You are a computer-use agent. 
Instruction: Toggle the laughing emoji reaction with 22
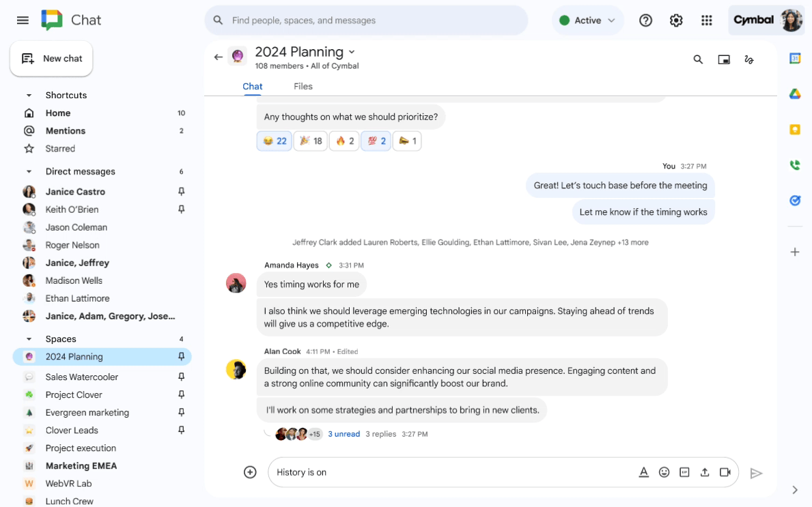(274, 141)
